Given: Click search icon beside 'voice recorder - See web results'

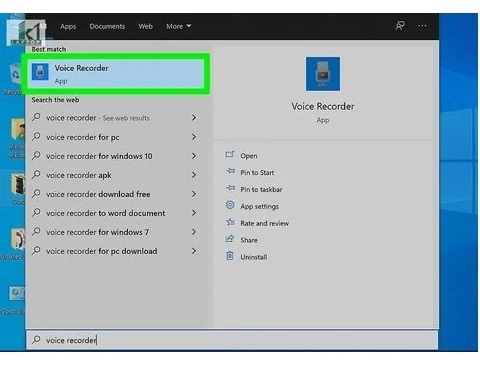Looking at the screenshot, I should pos(36,117).
